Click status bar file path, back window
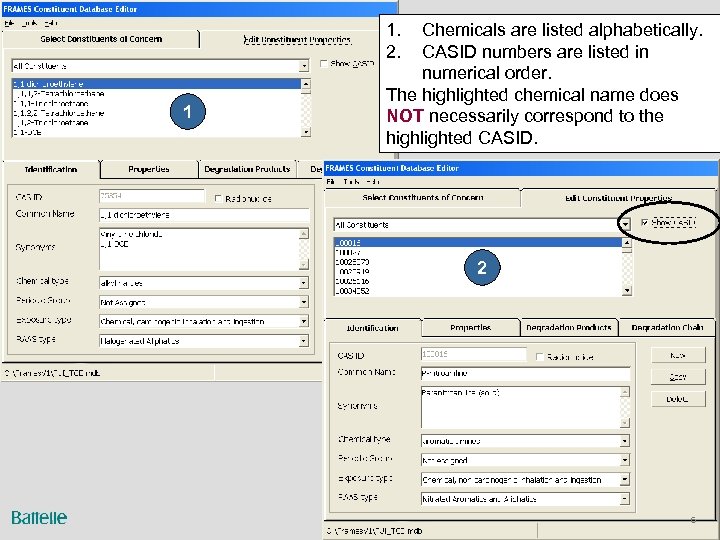The width and height of the screenshot is (720, 540). 52,373
